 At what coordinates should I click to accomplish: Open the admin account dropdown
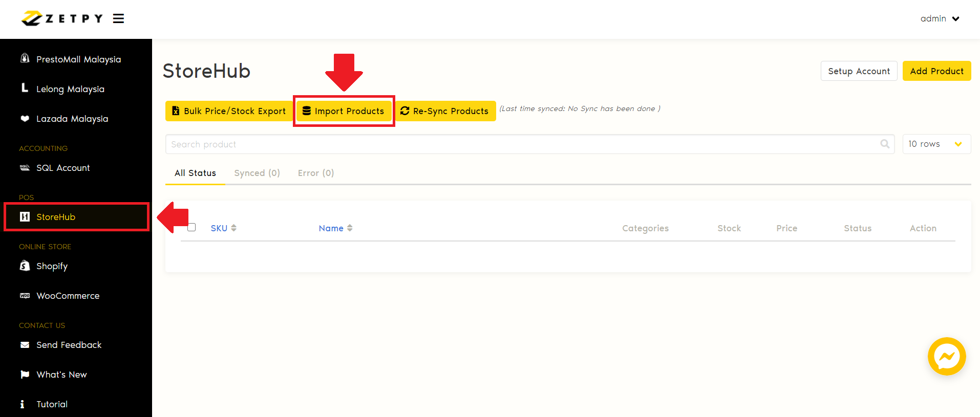[x=940, y=18]
